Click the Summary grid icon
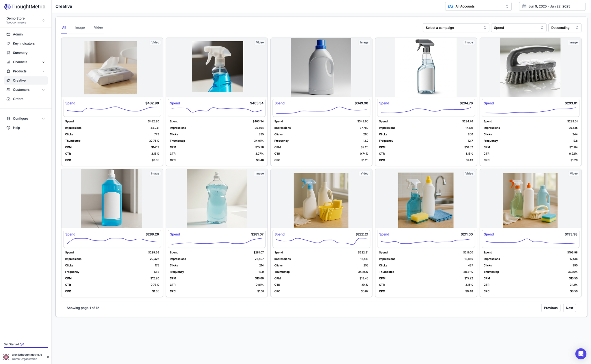The width and height of the screenshot is (591, 364). [8, 53]
